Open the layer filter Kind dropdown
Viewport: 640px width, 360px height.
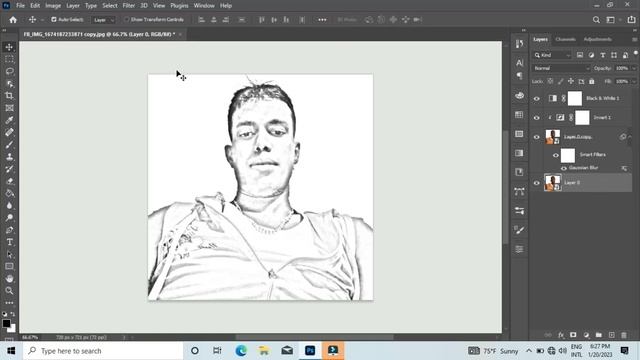click(552, 55)
